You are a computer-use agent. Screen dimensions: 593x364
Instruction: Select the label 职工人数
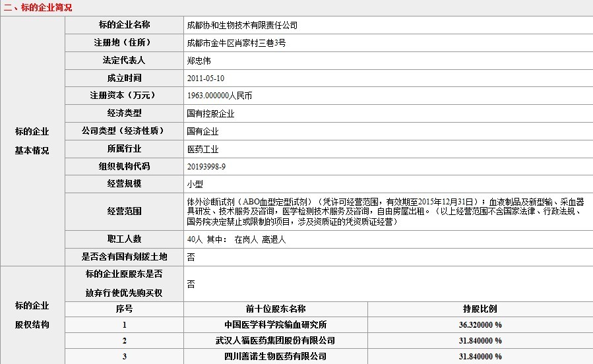124,239
